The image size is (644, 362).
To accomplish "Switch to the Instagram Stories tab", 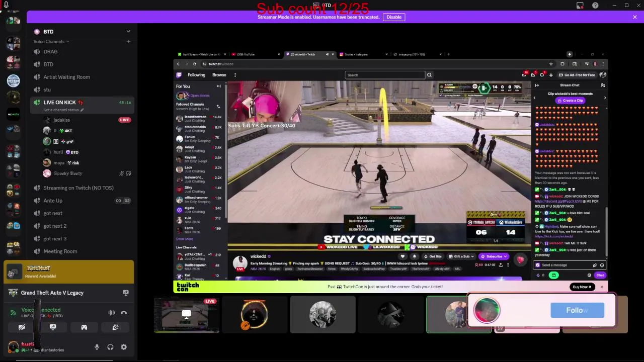I will [361, 54].
